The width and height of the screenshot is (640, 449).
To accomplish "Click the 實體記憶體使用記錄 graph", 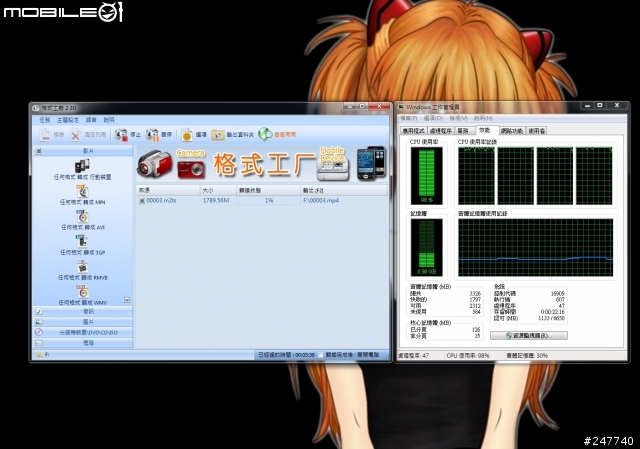I will (536, 247).
